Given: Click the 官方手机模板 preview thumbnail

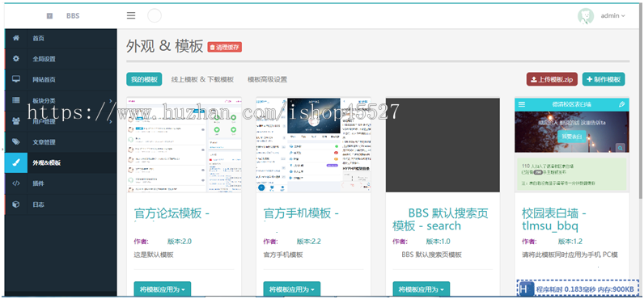Looking at the screenshot, I should [313, 145].
